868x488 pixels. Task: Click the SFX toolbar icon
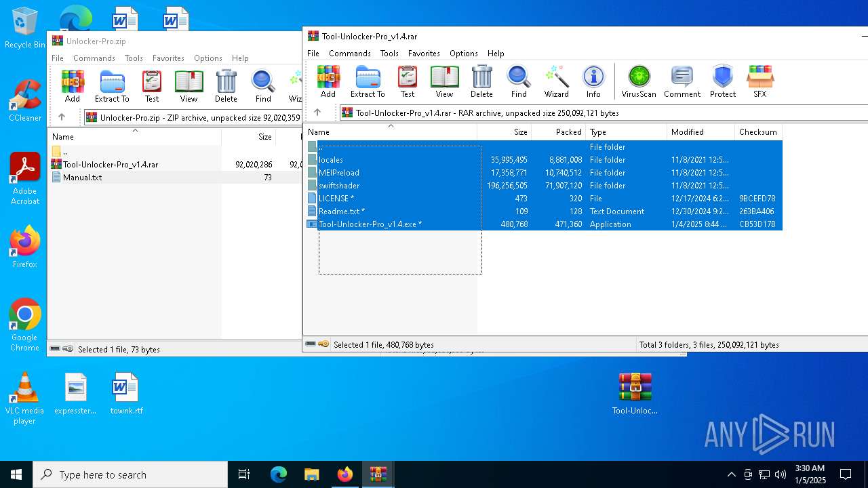[760, 82]
